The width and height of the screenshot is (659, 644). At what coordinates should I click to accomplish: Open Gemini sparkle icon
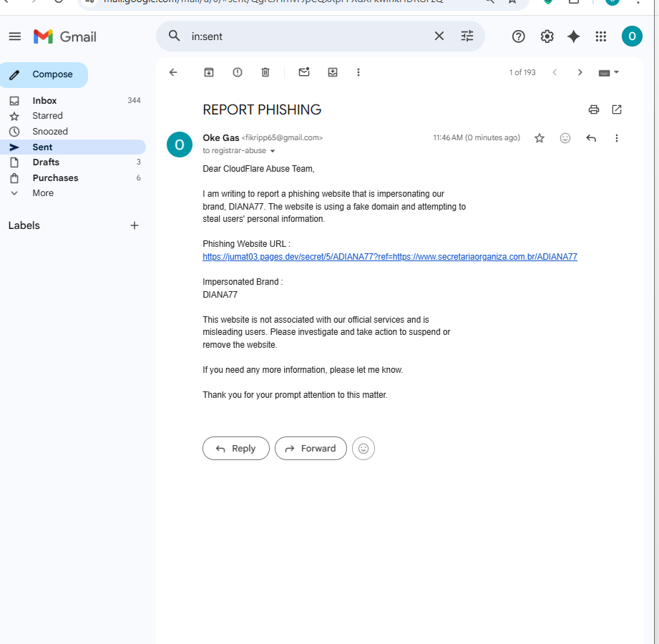573,36
